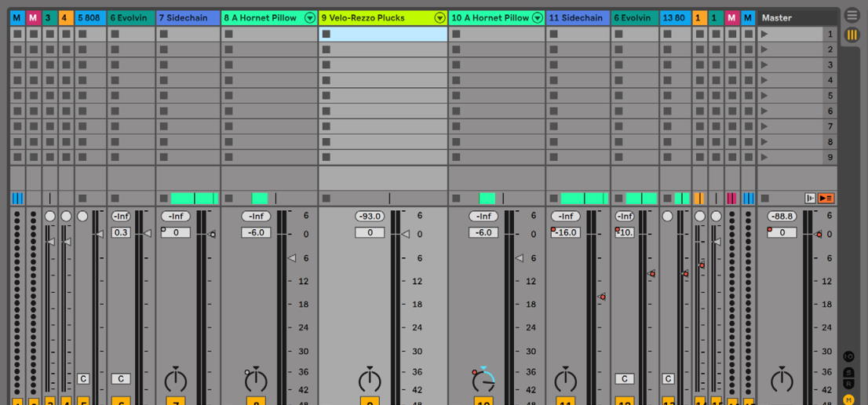
Task: Unfold the 9 Velo-Rezzo Plucks track
Action: pos(439,18)
